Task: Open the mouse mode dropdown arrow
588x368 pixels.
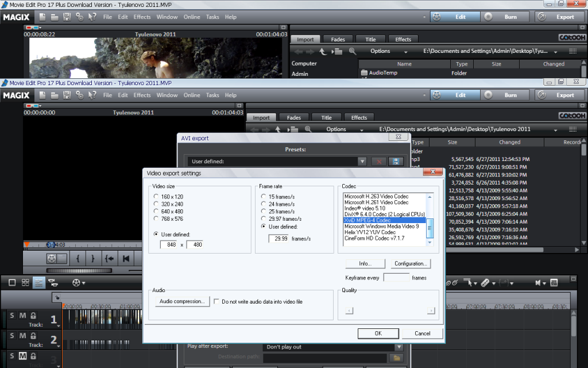Action: tap(475, 283)
